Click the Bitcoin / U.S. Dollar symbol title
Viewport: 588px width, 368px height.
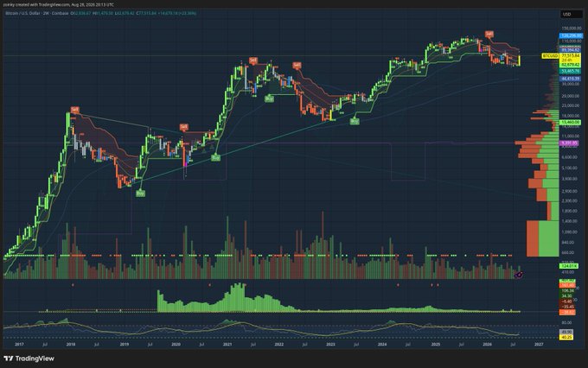tap(23, 13)
